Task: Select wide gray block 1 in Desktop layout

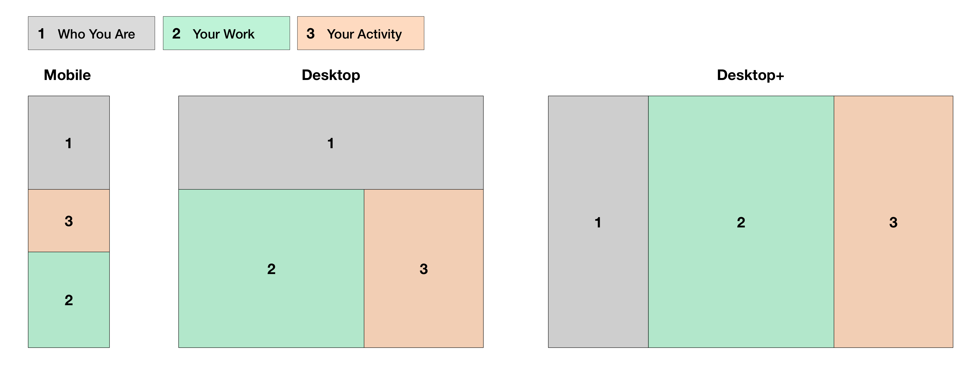Action: pyautogui.click(x=331, y=143)
